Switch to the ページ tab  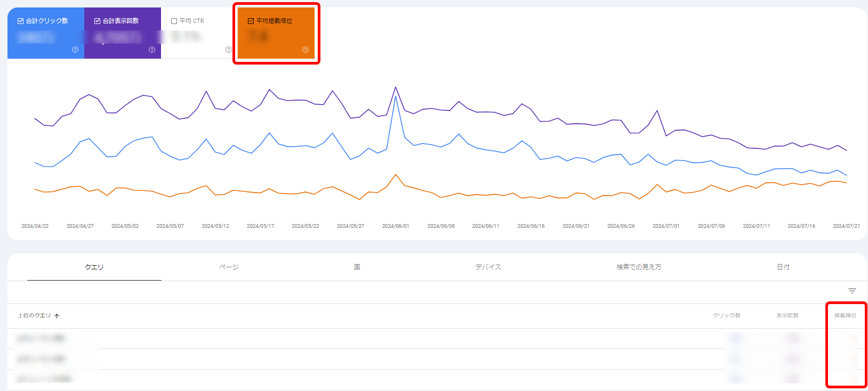click(x=229, y=267)
